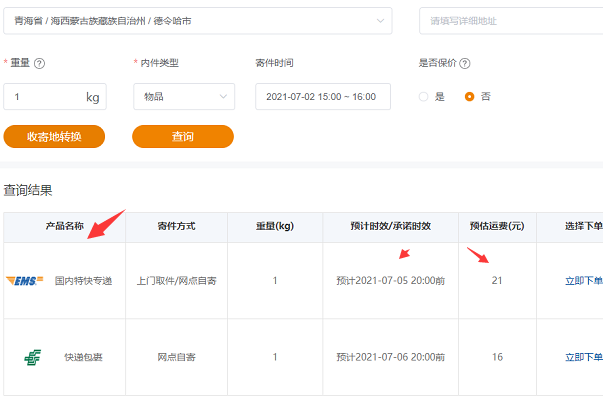This screenshot has width=603, height=403.
Task: Click the 预估运费(元) column header
Action: (x=497, y=226)
